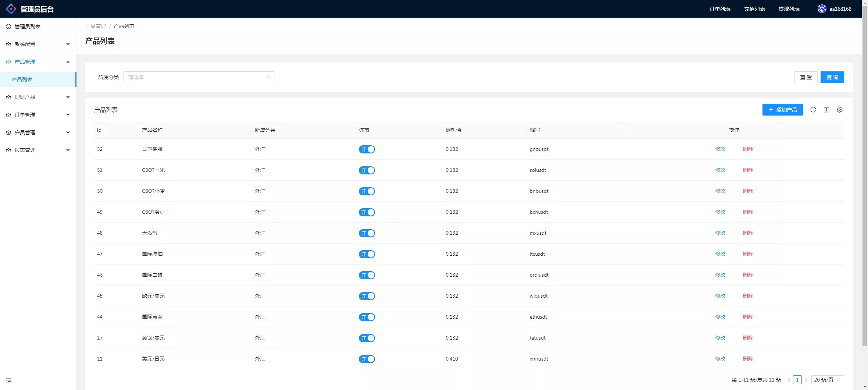This screenshot has height=390, width=868.
Task: Click the sidebar collapse icon at bottom left
Action: coord(9,381)
